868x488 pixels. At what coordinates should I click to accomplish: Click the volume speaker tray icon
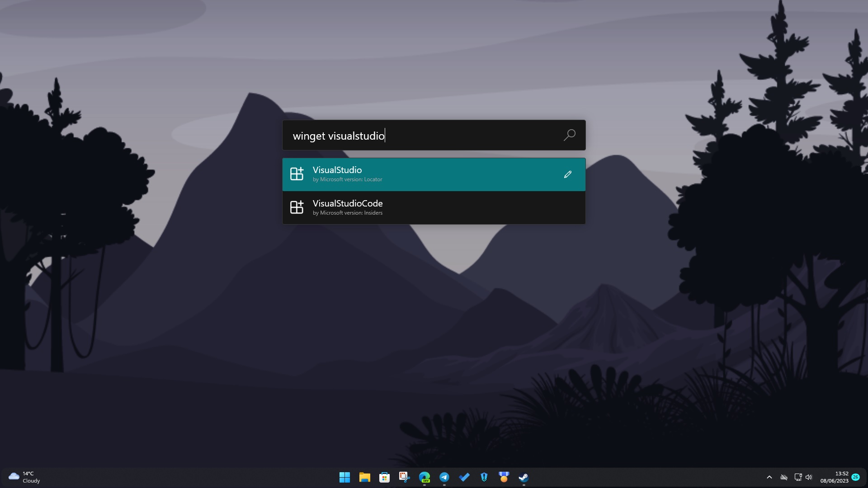coord(809,477)
